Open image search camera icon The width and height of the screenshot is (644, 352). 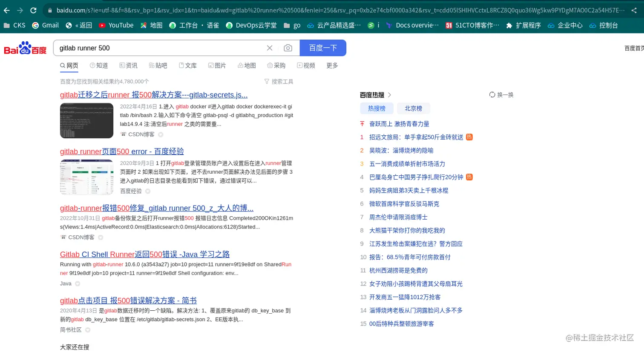coord(288,48)
